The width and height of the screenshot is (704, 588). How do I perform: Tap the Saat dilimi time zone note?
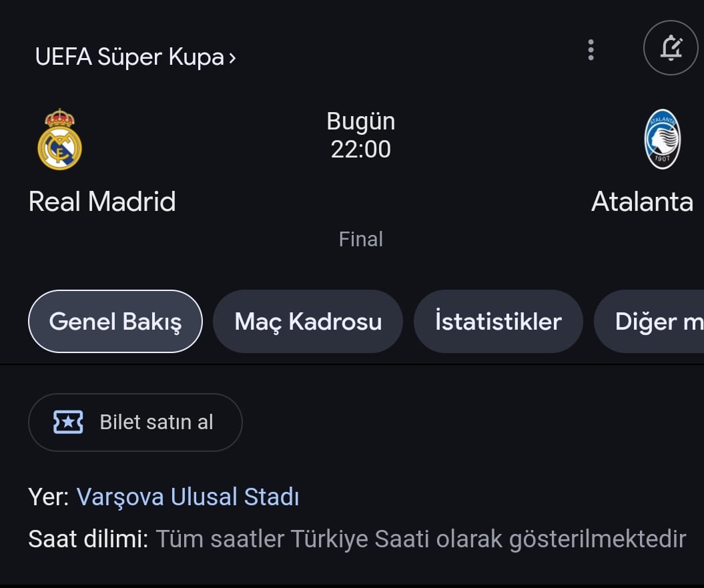(x=88, y=539)
